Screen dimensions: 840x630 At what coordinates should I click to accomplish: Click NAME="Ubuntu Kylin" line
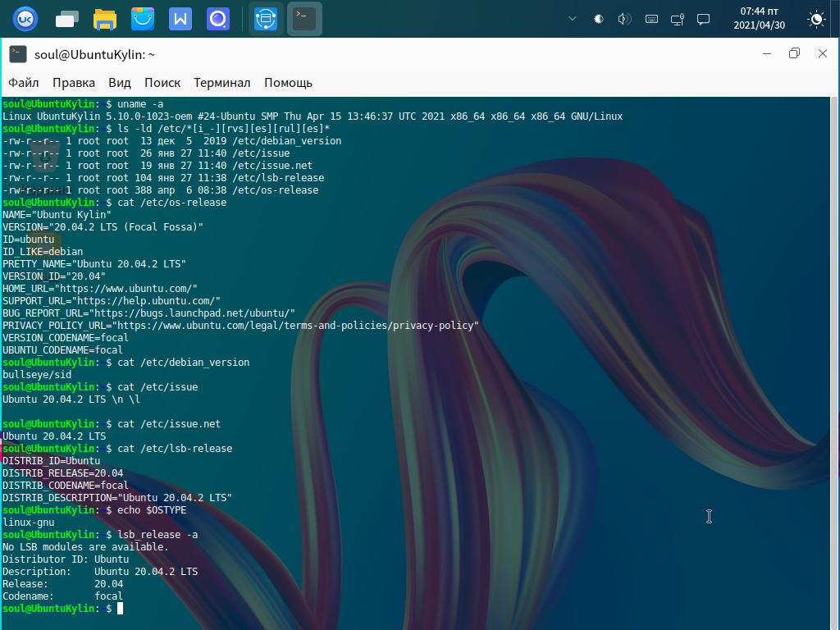57,215
